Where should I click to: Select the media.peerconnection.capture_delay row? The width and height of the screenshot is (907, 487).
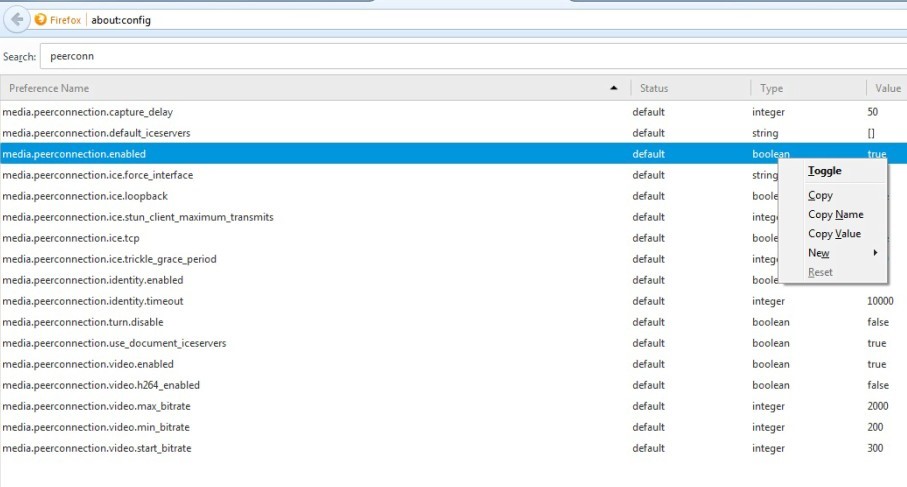click(x=300, y=112)
